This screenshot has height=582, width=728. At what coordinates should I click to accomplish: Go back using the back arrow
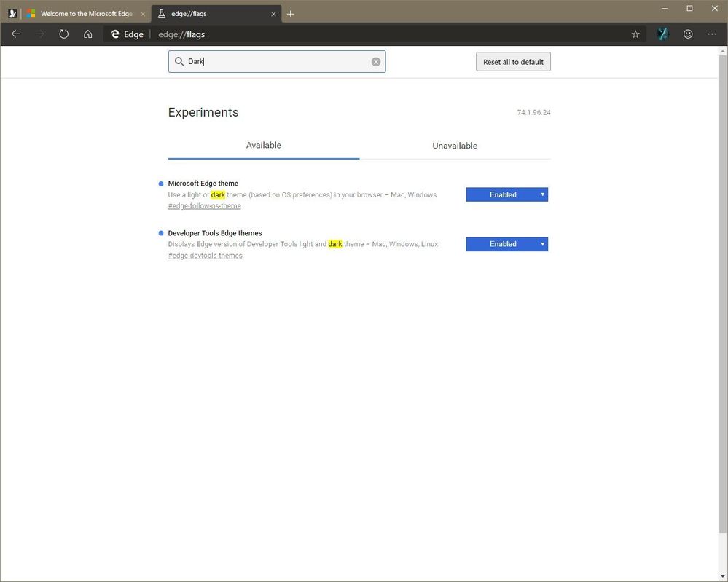tap(16, 34)
